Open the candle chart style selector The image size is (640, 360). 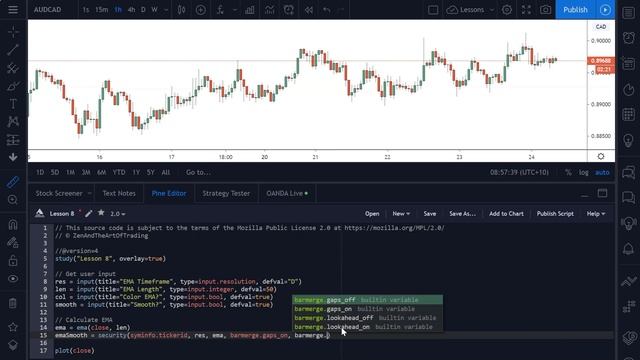click(x=181, y=9)
